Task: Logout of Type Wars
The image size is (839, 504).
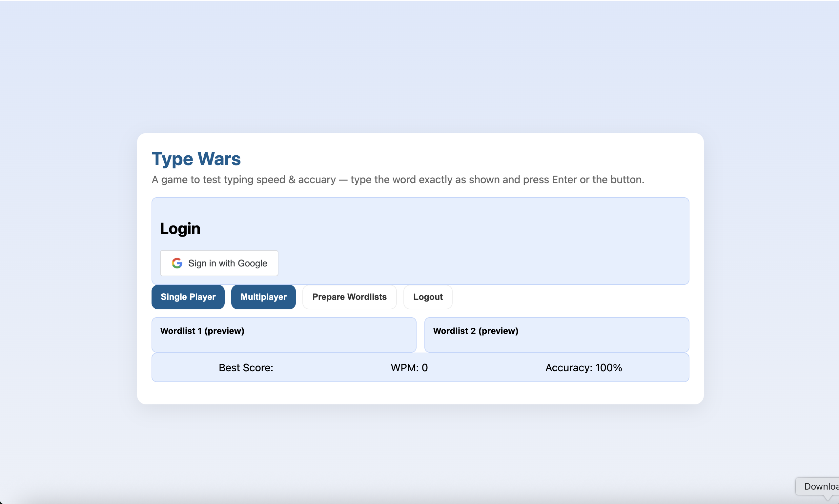Action: [x=427, y=297]
